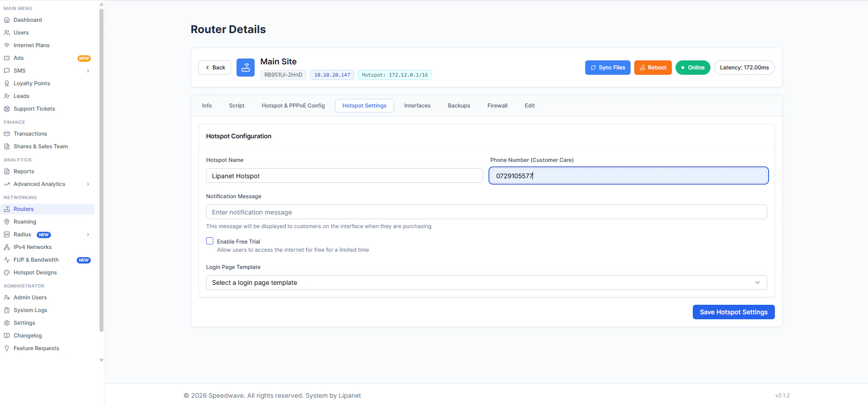The width and height of the screenshot is (868, 405).
Task: Click the Internet Plans wifi icon
Action: (7, 45)
